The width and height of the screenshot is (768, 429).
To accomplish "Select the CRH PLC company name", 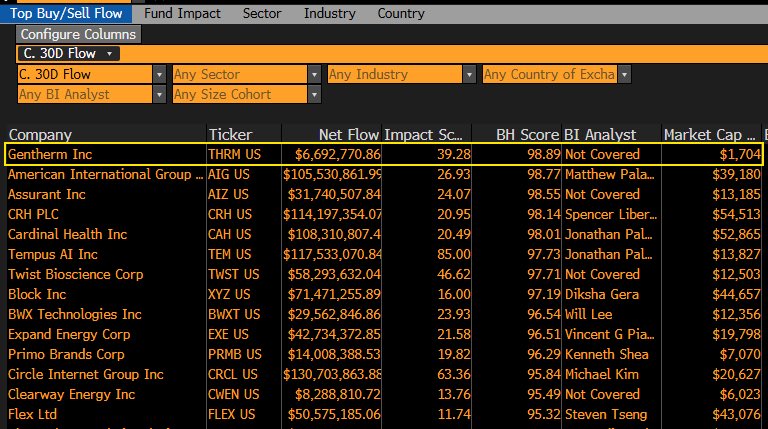I will pos(33,214).
